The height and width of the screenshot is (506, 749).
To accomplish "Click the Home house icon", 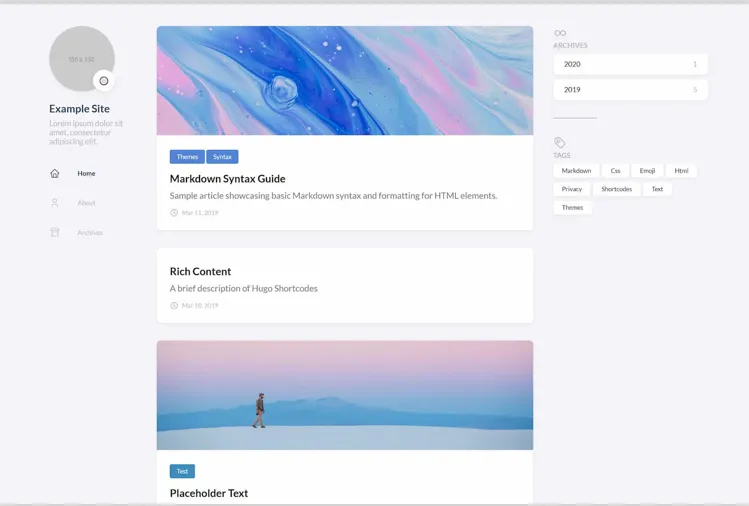I will click(55, 173).
